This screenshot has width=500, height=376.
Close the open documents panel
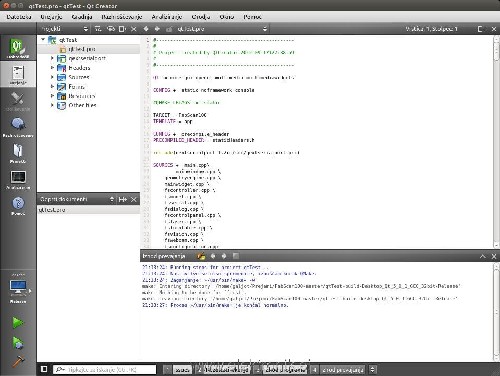[134, 199]
